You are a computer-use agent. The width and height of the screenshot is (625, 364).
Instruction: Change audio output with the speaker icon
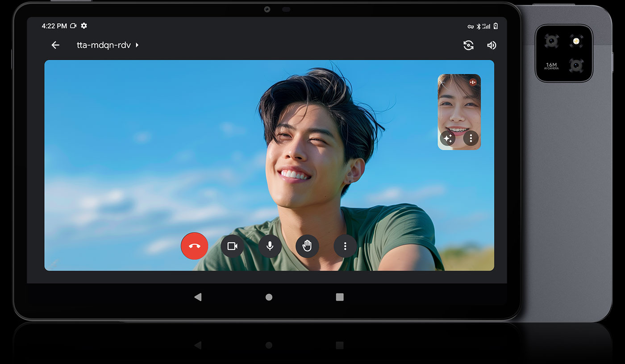492,45
